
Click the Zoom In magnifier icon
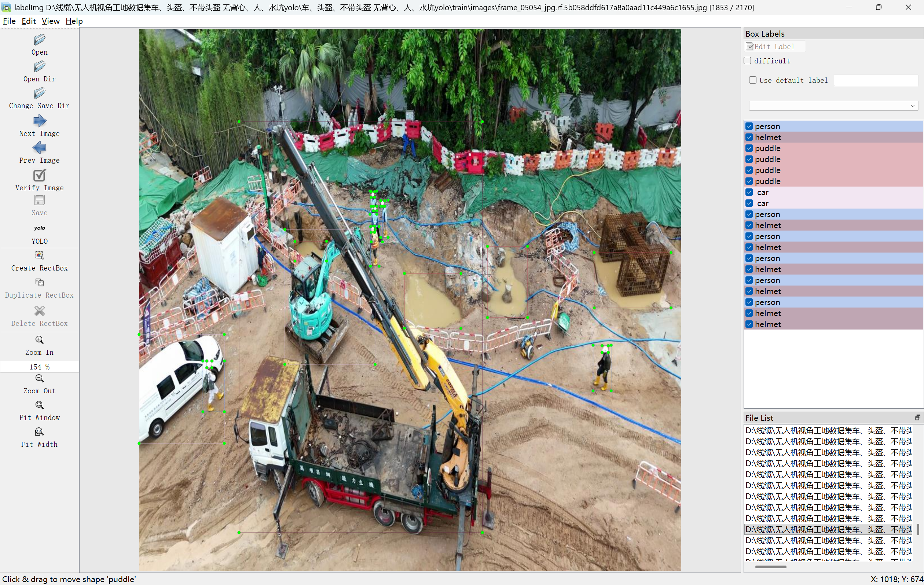(x=39, y=340)
